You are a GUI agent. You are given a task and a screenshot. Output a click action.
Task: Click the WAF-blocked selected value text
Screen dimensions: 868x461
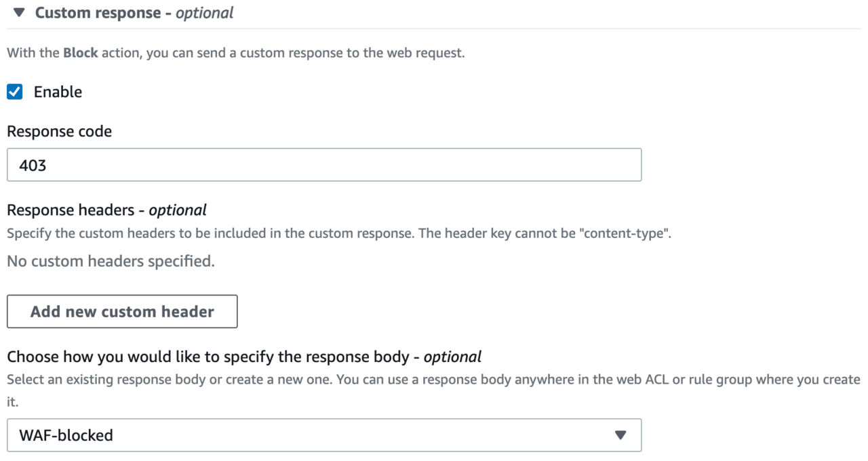point(66,435)
